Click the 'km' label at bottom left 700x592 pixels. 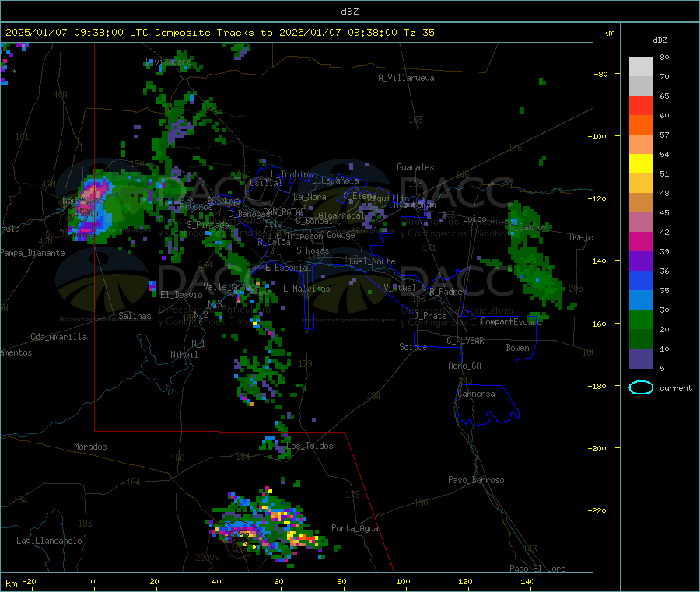coord(11,583)
